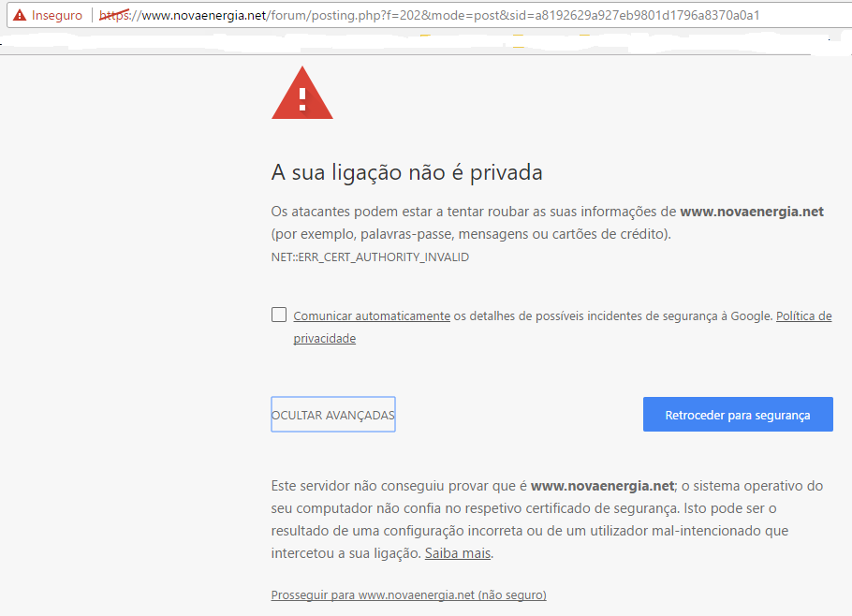Click the 'Inseguro' security label
The height and width of the screenshot is (616, 852).
[57, 15]
